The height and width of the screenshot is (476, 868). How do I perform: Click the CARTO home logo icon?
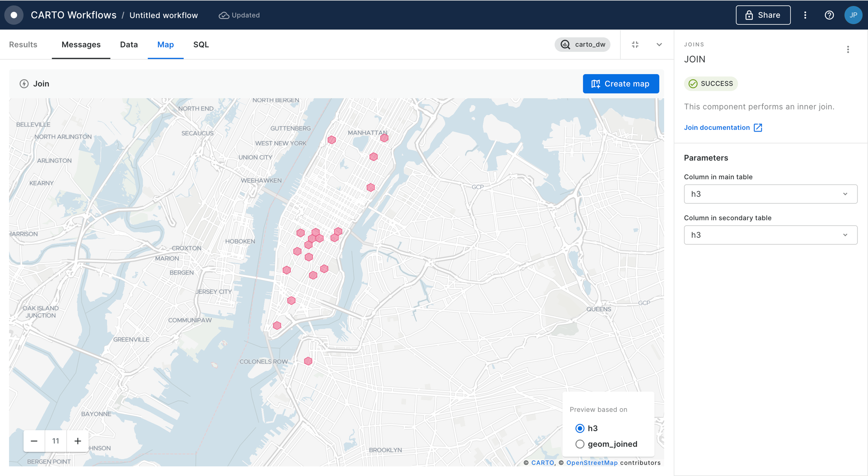pyautogui.click(x=14, y=15)
